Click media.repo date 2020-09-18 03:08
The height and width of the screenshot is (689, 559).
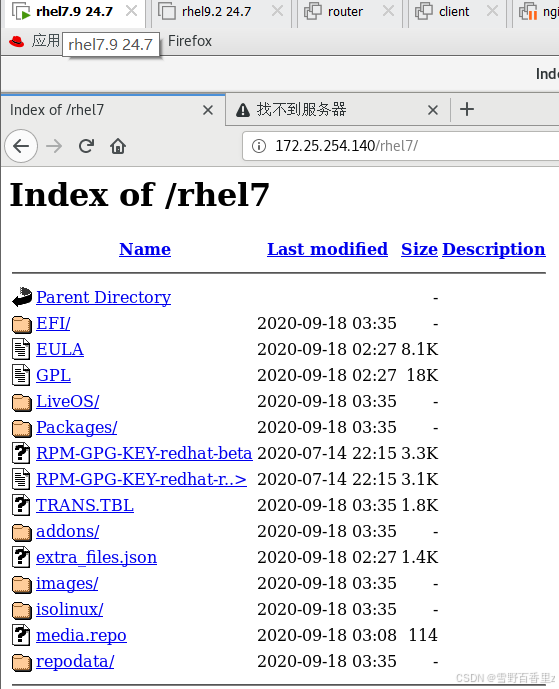[327, 635]
